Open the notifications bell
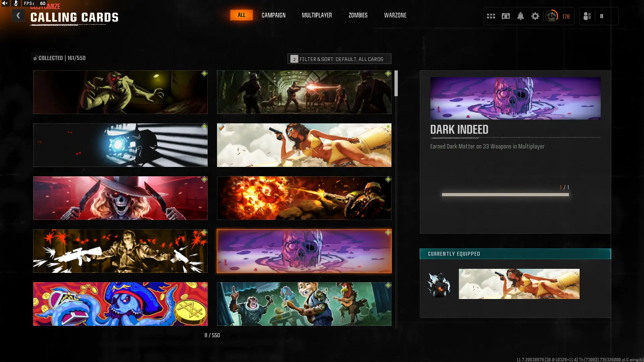 tap(520, 16)
